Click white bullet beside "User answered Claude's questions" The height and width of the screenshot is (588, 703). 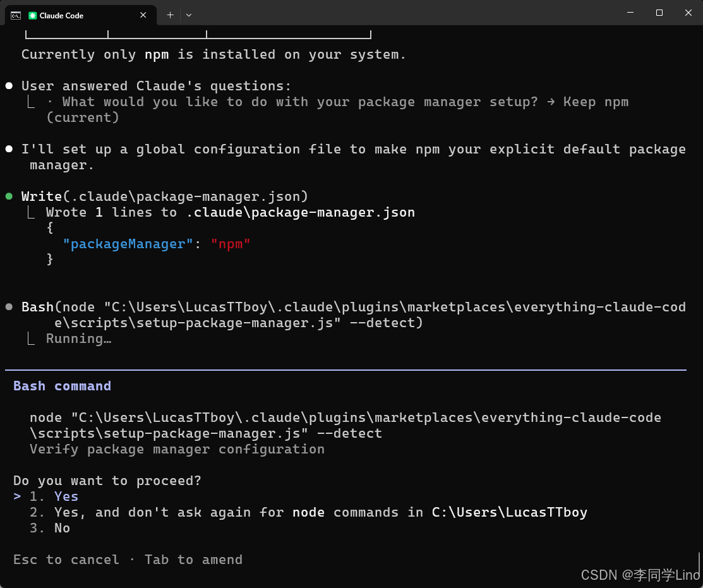click(x=9, y=86)
